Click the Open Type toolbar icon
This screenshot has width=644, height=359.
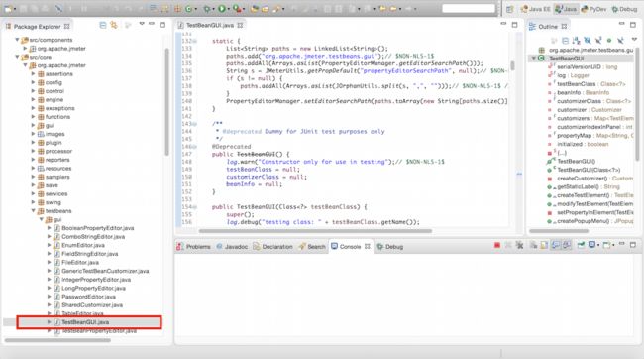click(255, 9)
